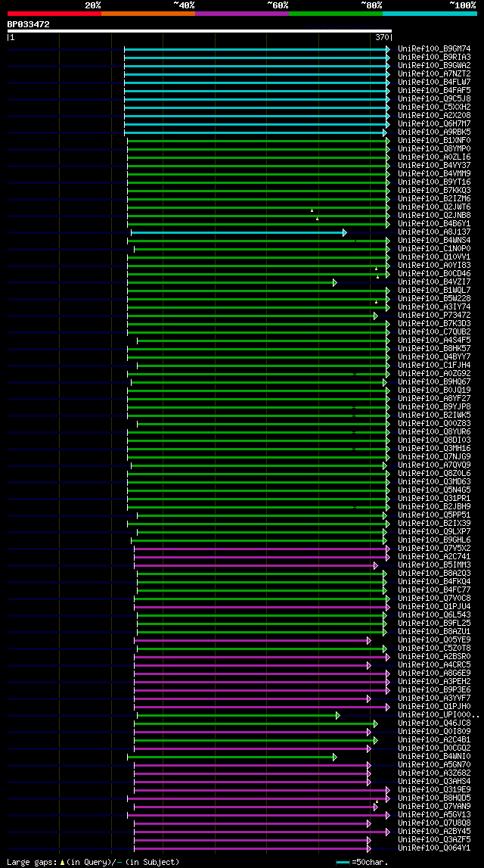This screenshot has height=868, width=484.
Task: Open the UniRef100_B9RIA3 hit label
Action: coord(434,57)
